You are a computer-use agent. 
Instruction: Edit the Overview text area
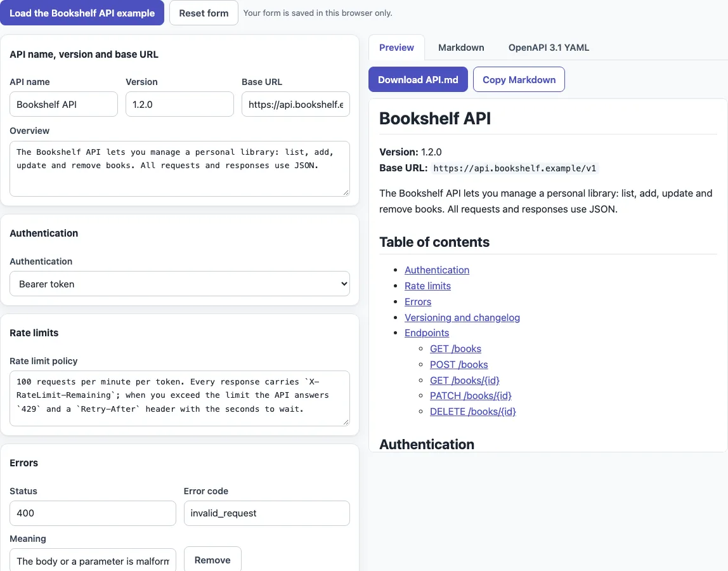click(x=179, y=169)
